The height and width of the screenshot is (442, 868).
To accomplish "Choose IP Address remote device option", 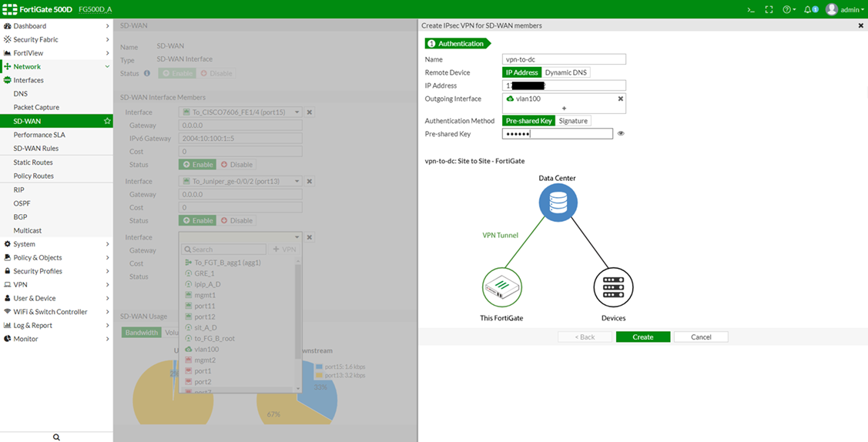I will tap(521, 72).
